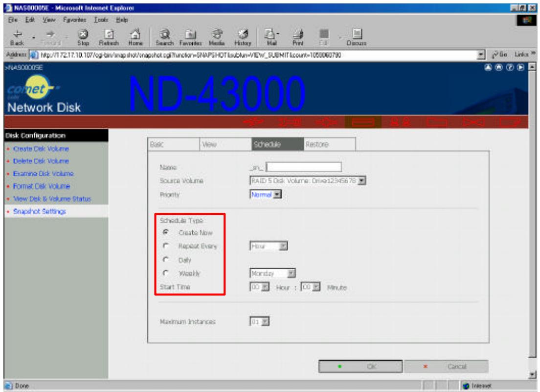540x392 pixels.
Task: Click the Cancel button
Action: 446,366
